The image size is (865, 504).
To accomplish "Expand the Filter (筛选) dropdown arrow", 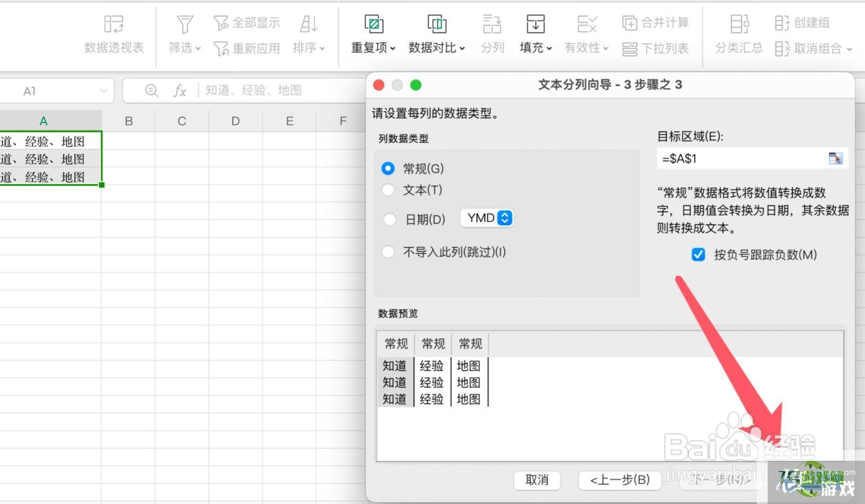I will click(198, 49).
